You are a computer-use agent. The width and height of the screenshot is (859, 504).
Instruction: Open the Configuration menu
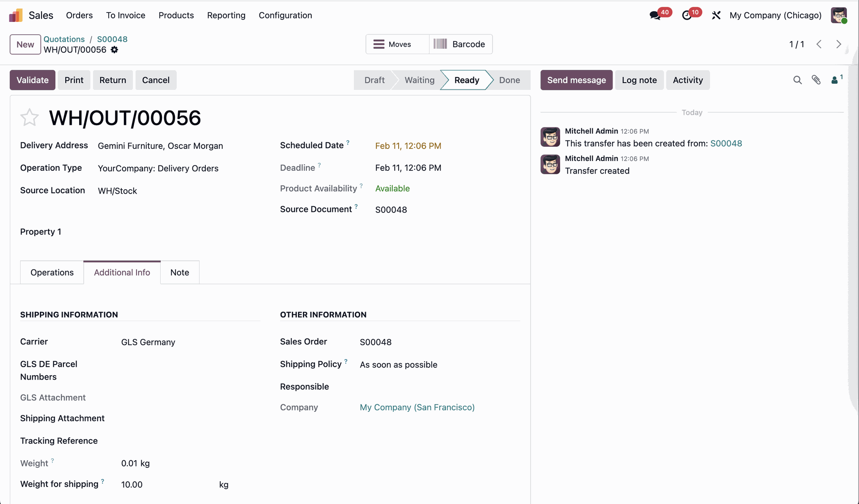285,15
